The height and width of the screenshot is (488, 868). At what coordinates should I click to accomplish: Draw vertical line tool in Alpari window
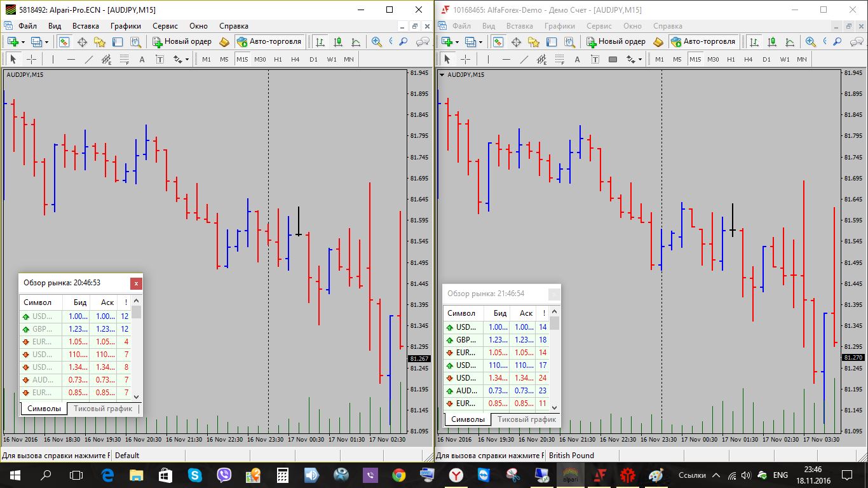coord(53,59)
